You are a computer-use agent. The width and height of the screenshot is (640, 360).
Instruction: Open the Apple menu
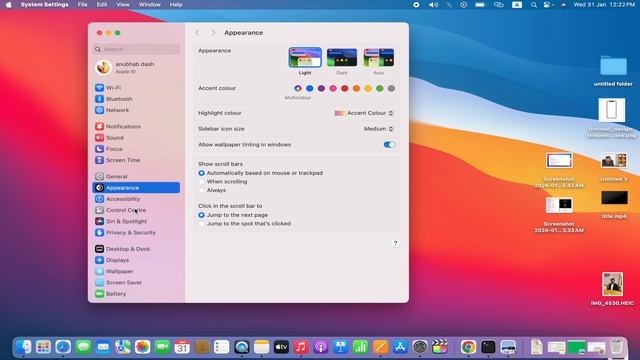pyautogui.click(x=9, y=5)
